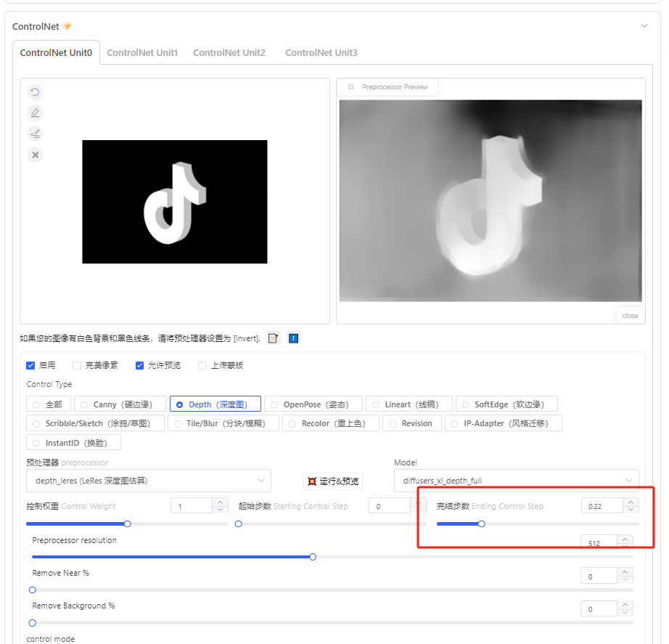This screenshot has height=644, width=669.
Task: Click the Ending Control Step value field
Action: click(x=602, y=505)
